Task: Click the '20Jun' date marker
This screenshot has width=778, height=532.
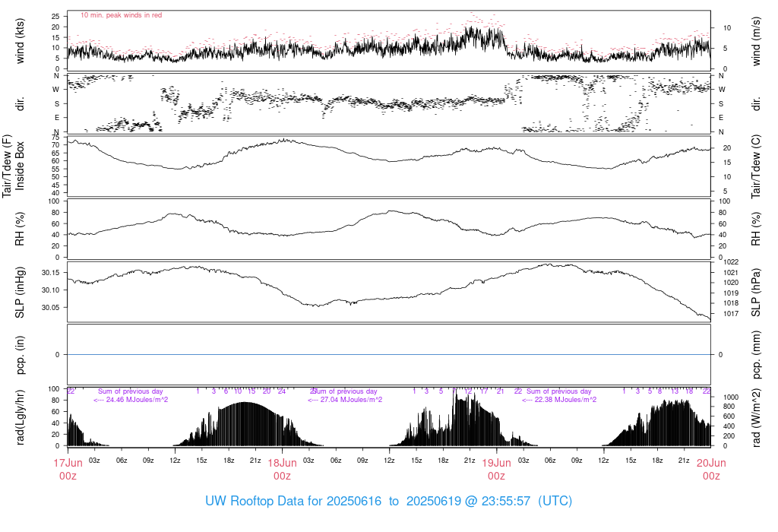Action: [x=711, y=463]
